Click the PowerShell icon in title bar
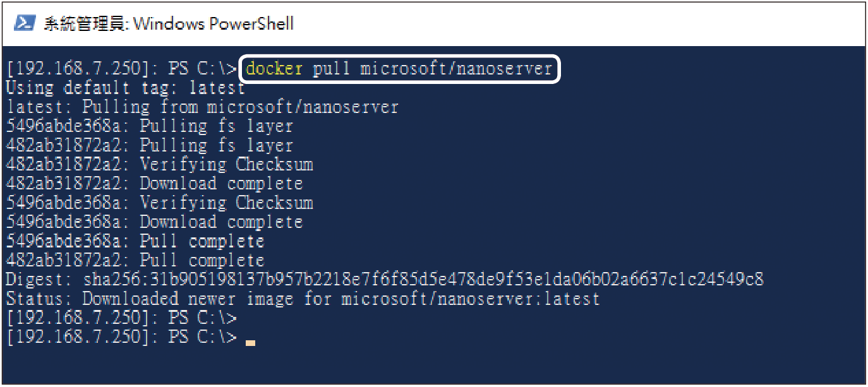Image resolution: width=868 pixels, height=387 pixels. (24, 23)
